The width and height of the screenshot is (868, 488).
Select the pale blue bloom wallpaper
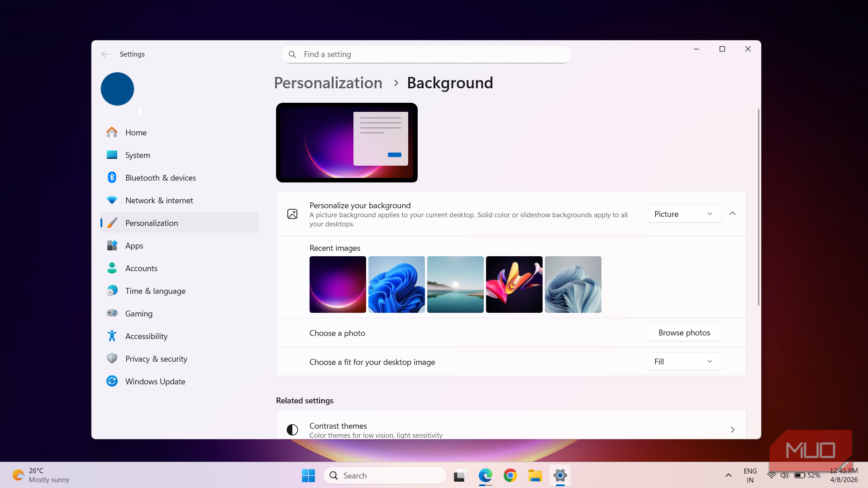pyautogui.click(x=573, y=284)
